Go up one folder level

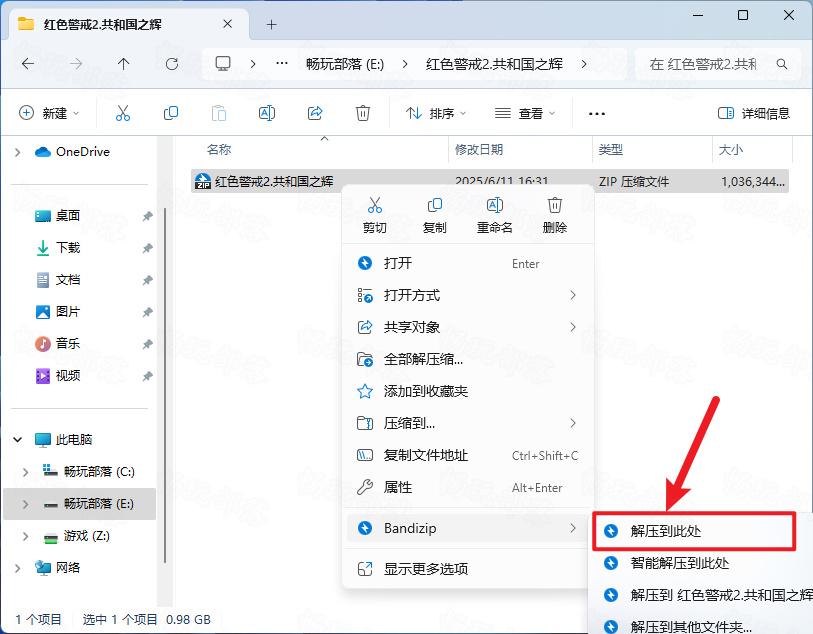(x=123, y=64)
